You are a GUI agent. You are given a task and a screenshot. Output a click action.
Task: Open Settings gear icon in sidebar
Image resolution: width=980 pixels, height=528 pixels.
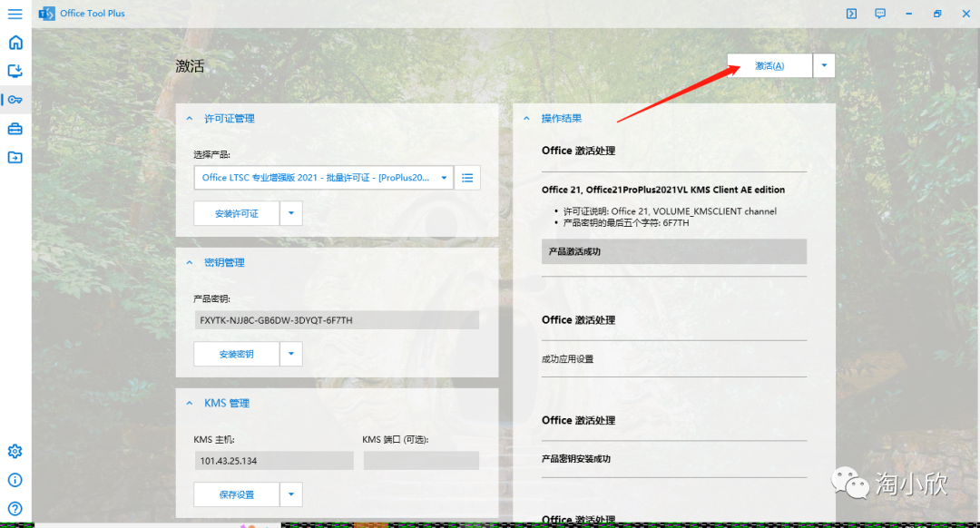(x=15, y=451)
